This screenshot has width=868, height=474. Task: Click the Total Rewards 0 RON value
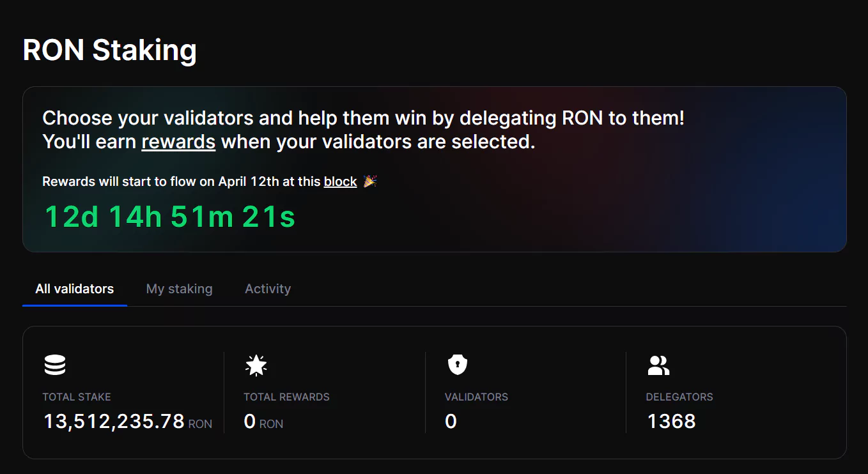[263, 422]
